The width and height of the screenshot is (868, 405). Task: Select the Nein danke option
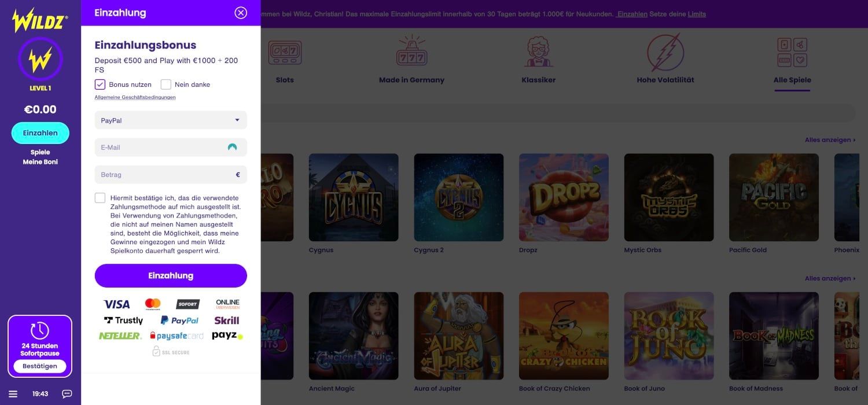click(x=166, y=84)
